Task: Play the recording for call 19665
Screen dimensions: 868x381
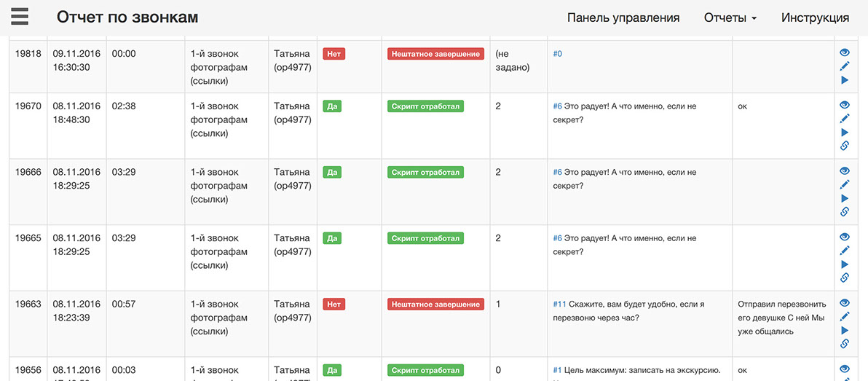Action: pyautogui.click(x=845, y=264)
